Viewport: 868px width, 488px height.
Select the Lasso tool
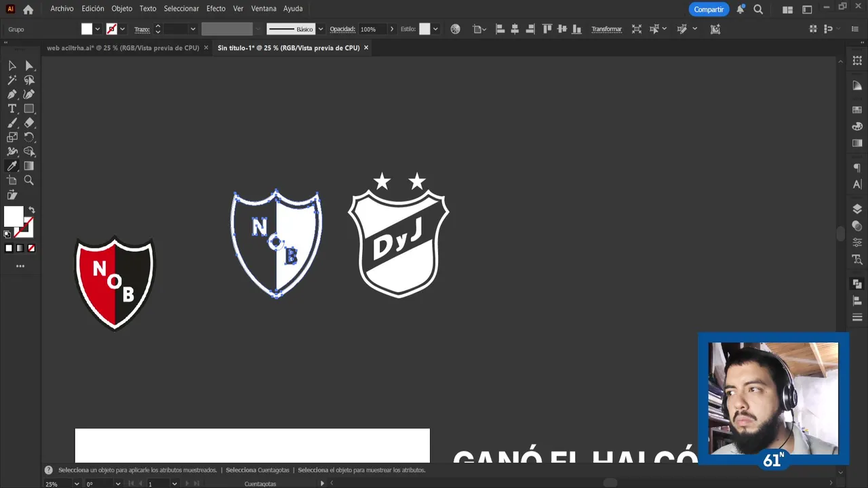pyautogui.click(x=29, y=80)
